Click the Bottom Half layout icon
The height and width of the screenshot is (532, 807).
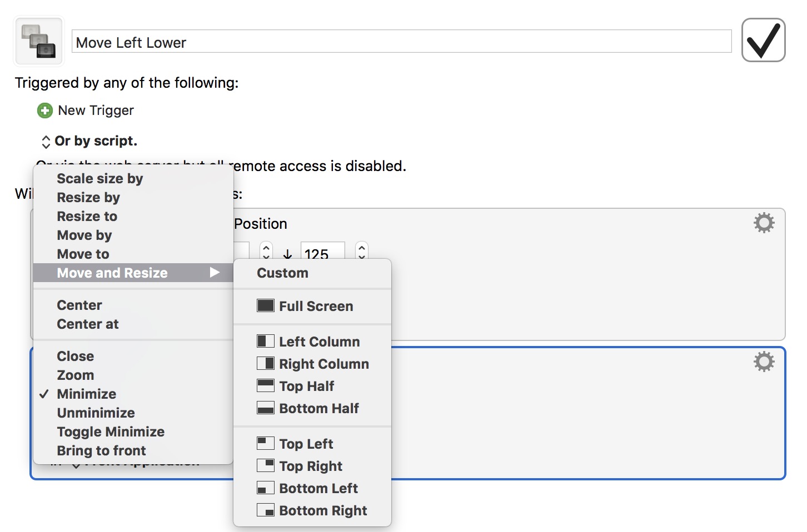[266, 408]
